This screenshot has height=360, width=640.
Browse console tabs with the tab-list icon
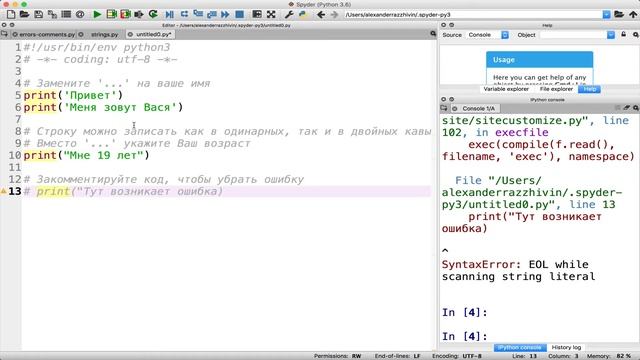pos(444,108)
